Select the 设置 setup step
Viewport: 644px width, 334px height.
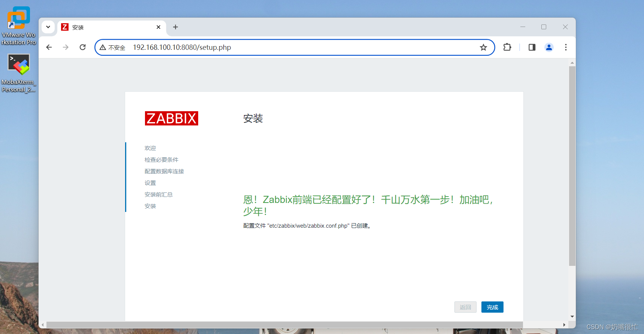(150, 183)
